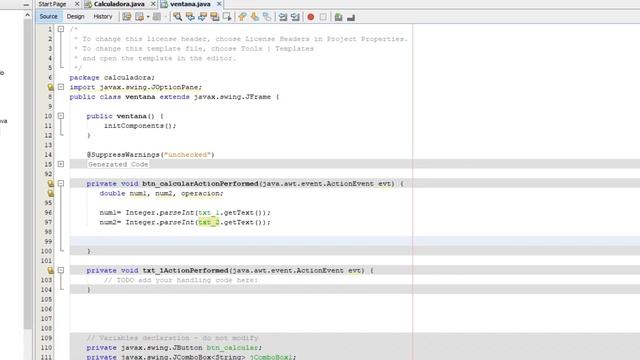Image resolution: width=640 pixels, height=360 pixels.
Task: Click txt_1 in the num1 assignment
Action: coord(209,213)
